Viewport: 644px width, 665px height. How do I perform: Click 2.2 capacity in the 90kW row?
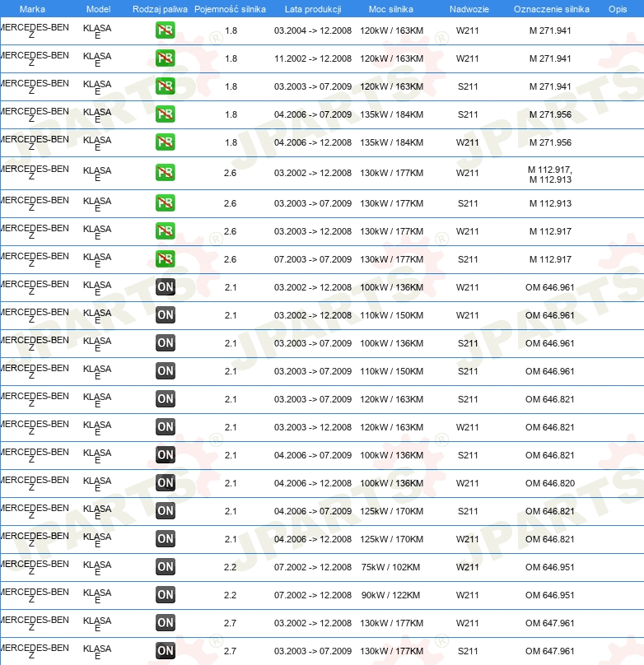[x=231, y=595]
